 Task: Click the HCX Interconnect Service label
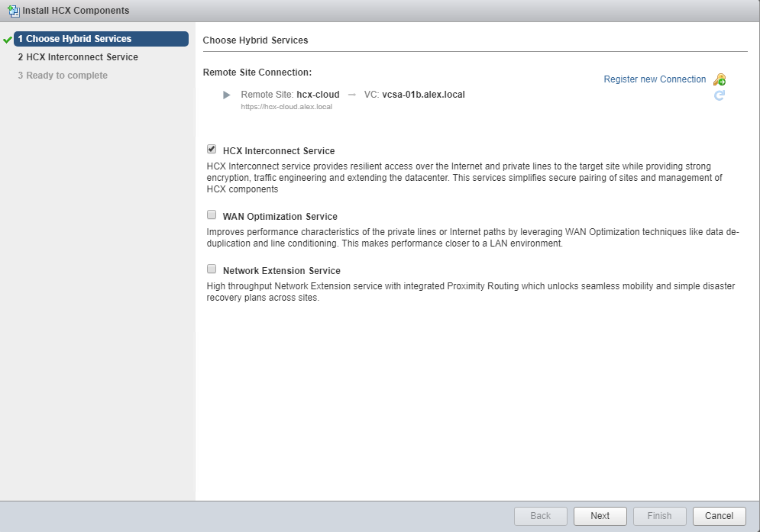(279, 150)
